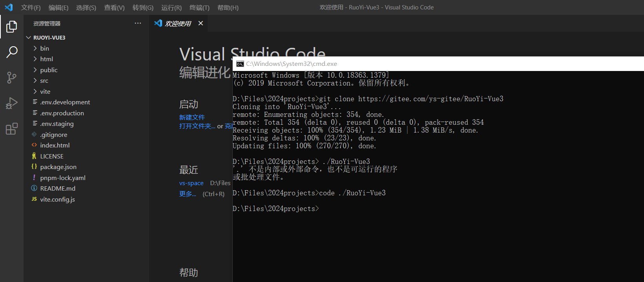
Task: Expand the html folder
Action: 35,59
